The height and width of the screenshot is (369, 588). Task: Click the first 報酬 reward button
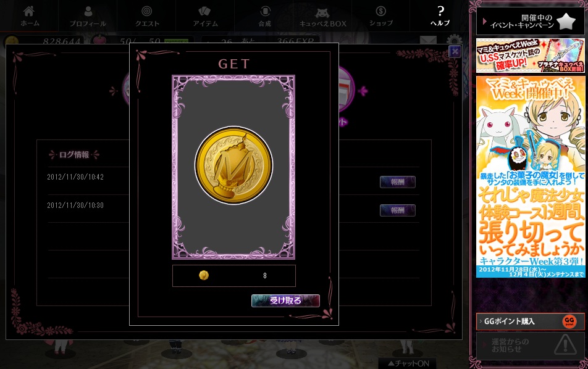398,181
